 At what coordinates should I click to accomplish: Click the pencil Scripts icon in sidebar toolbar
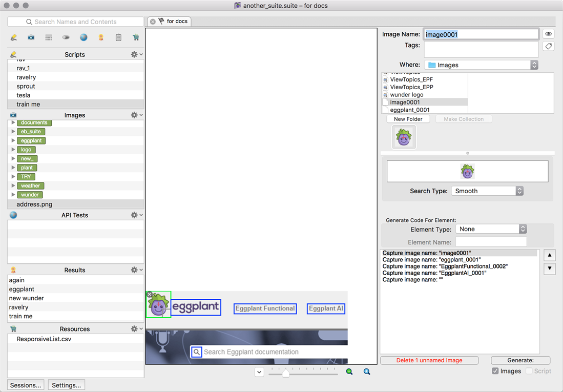tap(14, 37)
